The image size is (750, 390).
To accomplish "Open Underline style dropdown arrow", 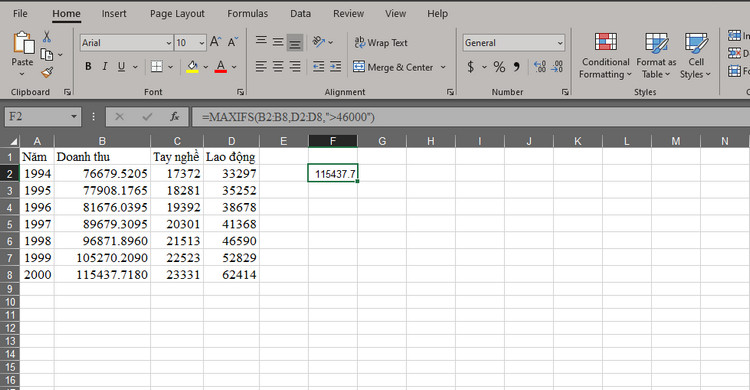I will (135, 67).
